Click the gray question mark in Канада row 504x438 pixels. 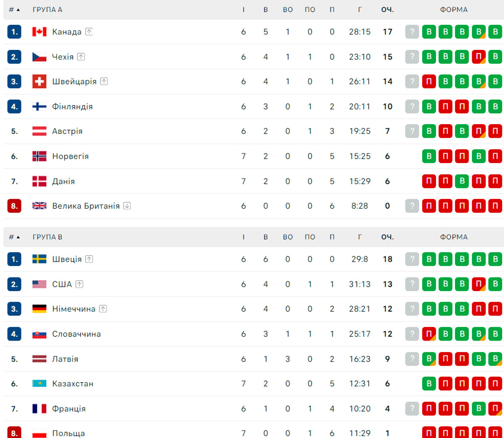tap(412, 32)
